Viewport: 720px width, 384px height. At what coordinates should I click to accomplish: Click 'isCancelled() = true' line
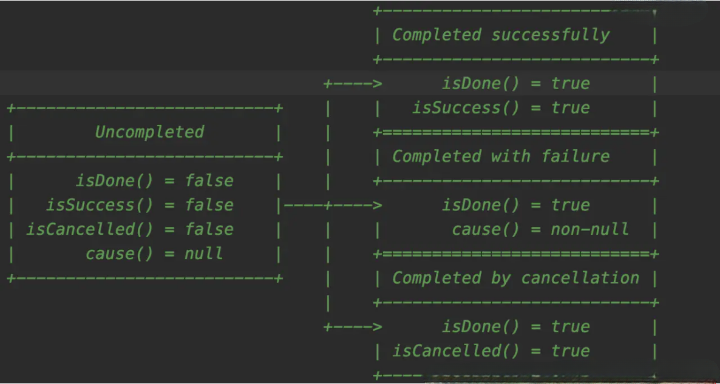(491, 351)
